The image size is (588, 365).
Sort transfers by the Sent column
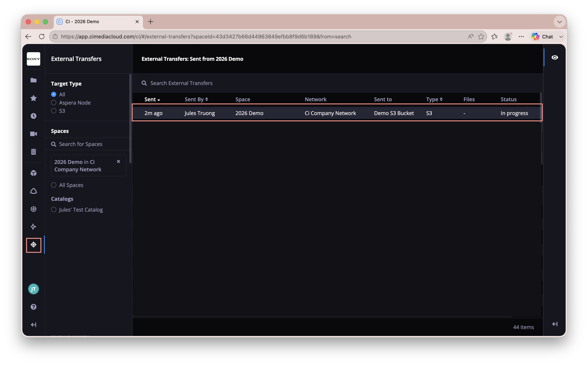[152, 99]
